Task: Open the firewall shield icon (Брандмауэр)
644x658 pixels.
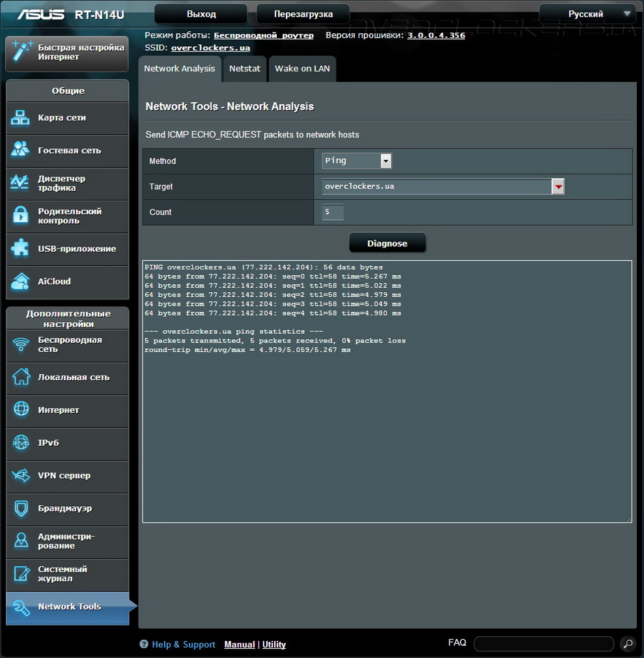Action: 21,508
